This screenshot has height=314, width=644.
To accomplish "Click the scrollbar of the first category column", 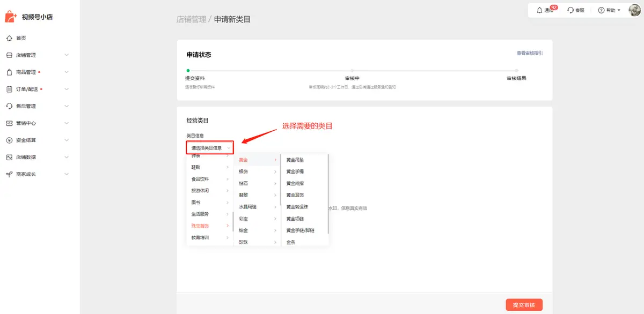I will coord(233,221).
